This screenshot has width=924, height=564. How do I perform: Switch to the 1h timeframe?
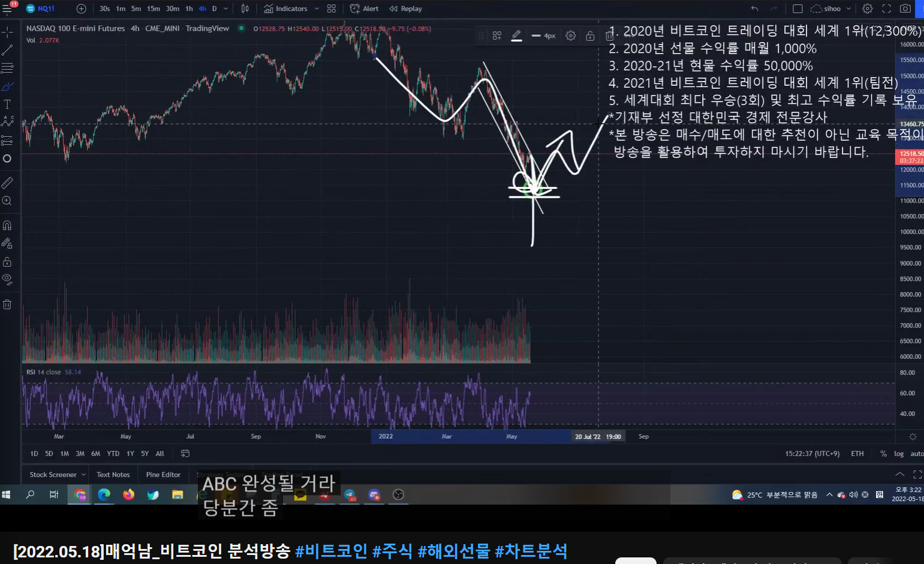[189, 9]
